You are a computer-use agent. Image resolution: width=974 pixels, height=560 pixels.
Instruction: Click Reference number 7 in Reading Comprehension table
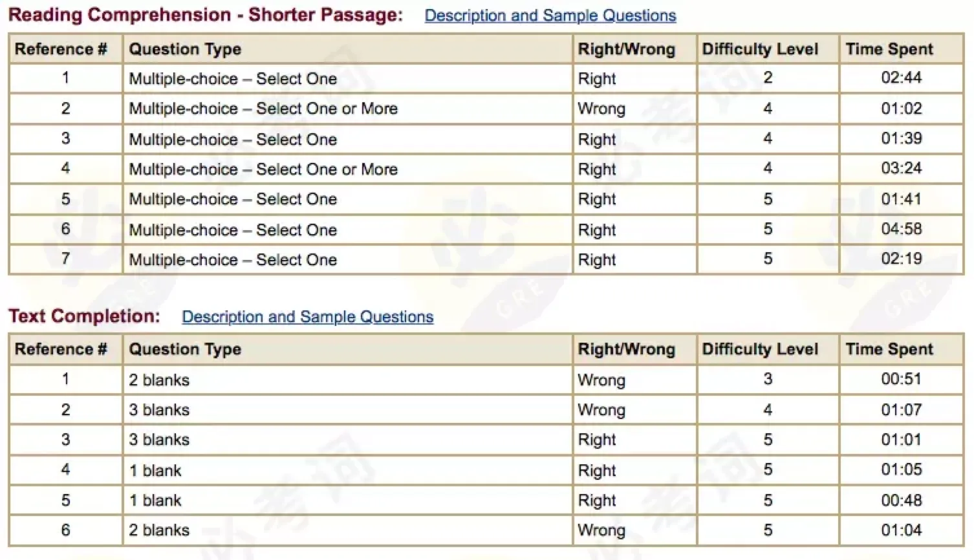point(65,259)
